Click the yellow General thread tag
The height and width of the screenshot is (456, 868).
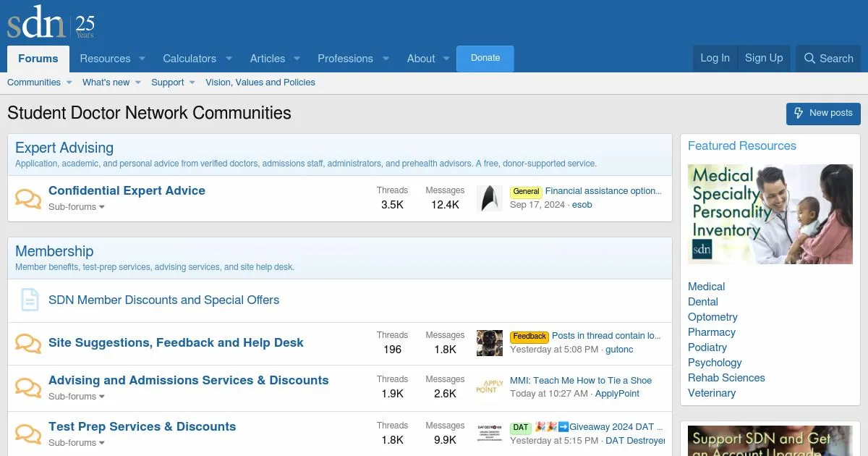point(526,192)
